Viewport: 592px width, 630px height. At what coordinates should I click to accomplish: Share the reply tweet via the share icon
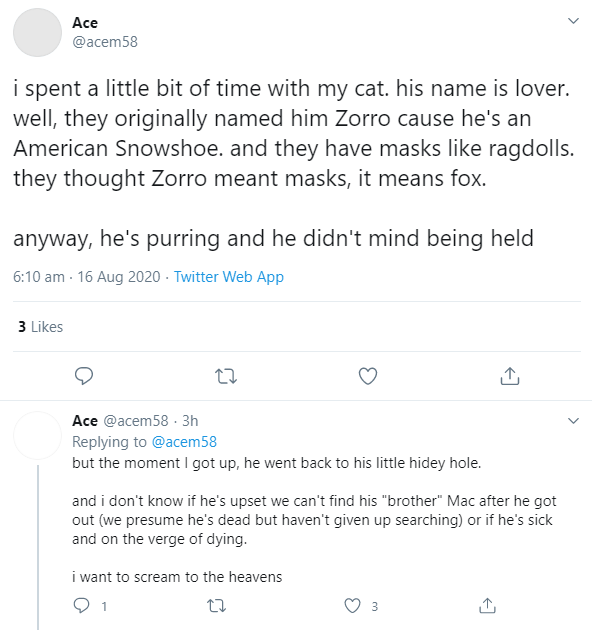(x=487, y=605)
